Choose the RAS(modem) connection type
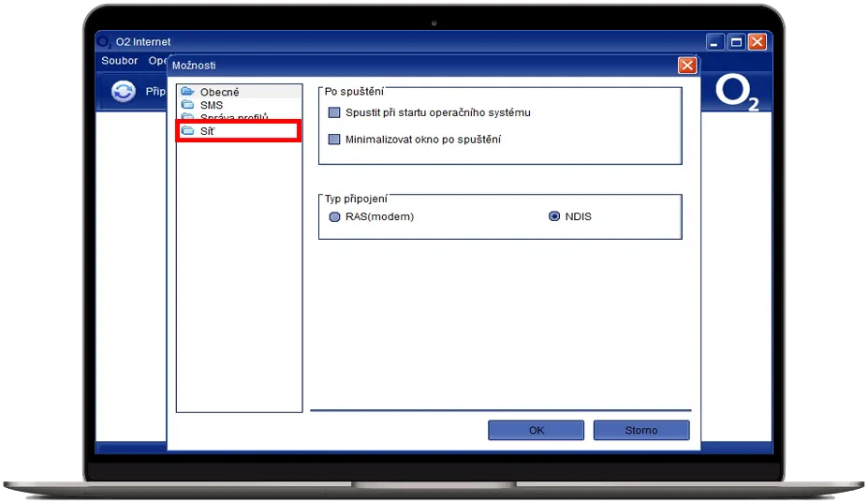This screenshot has width=868, height=503. pyautogui.click(x=335, y=216)
